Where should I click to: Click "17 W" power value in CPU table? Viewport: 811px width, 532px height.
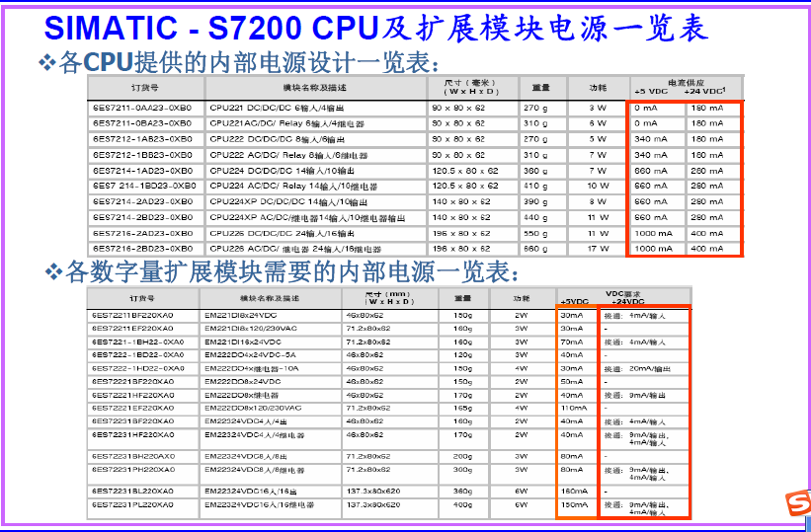tap(598, 249)
